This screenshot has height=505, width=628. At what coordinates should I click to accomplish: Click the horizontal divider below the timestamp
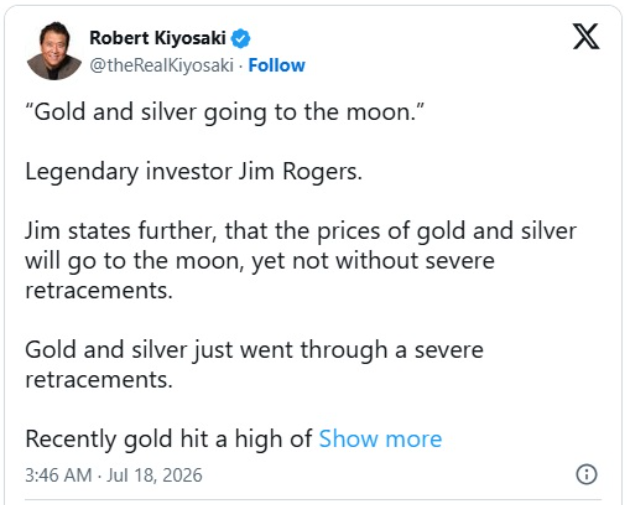point(313,499)
